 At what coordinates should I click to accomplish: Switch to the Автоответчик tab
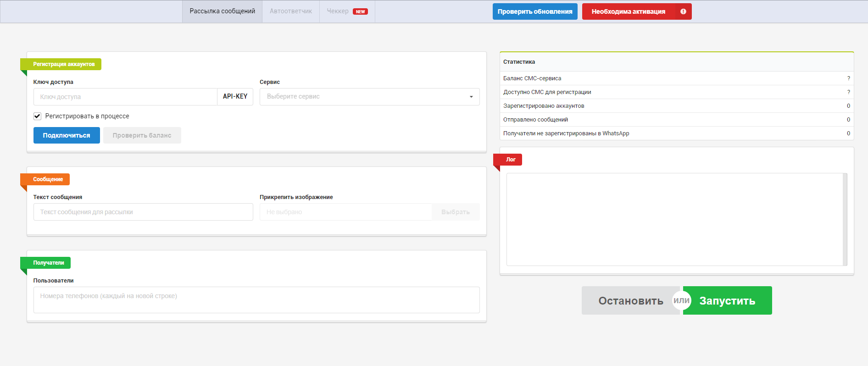tap(290, 11)
